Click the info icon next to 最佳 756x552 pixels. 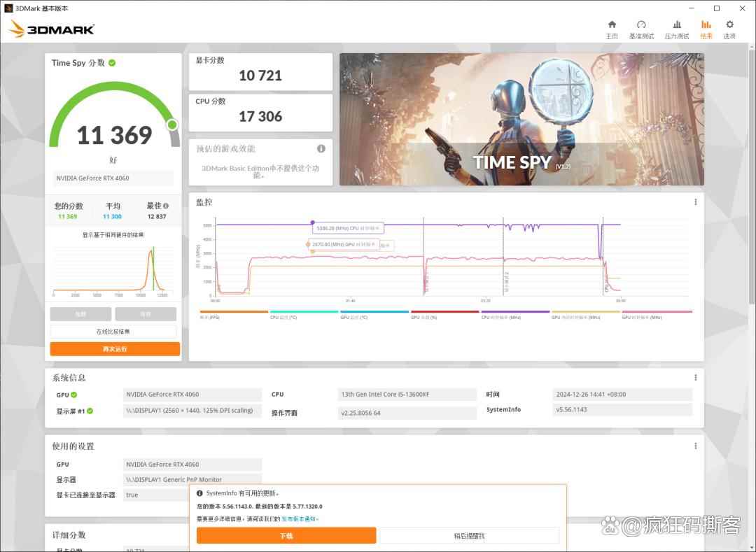(x=166, y=206)
